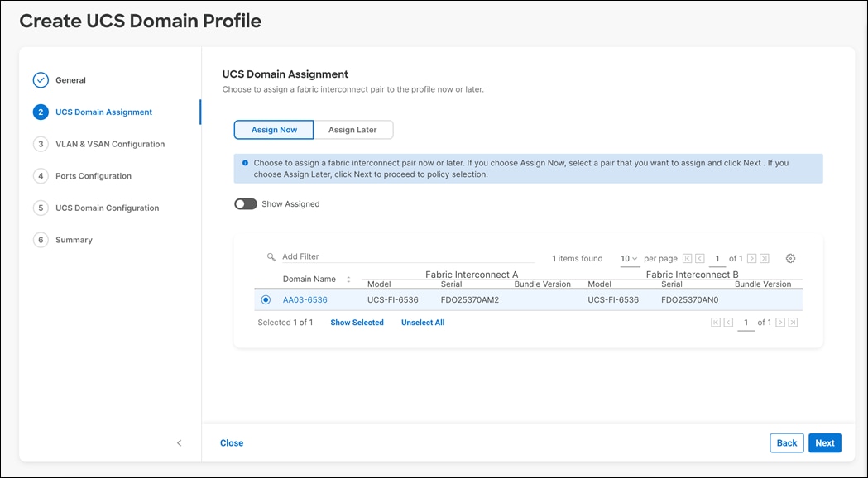The image size is (868, 478).
Task: Select the AA03-6536 radio button
Action: [266, 300]
